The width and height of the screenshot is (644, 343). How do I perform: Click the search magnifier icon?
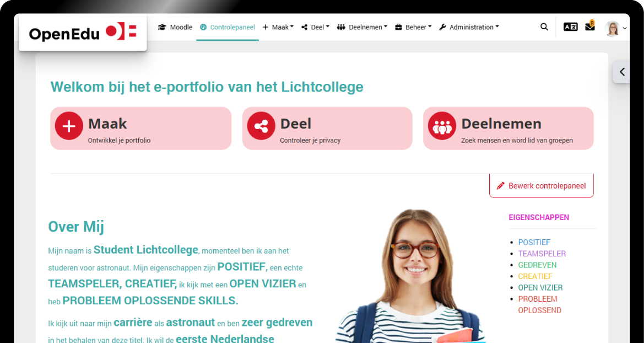tap(544, 27)
